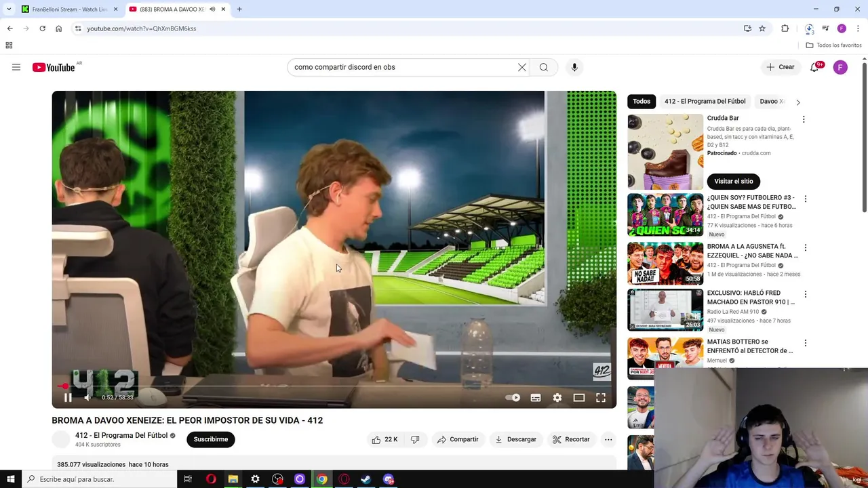The image size is (868, 488).
Task: Click the YouTube search input field
Action: point(403,67)
